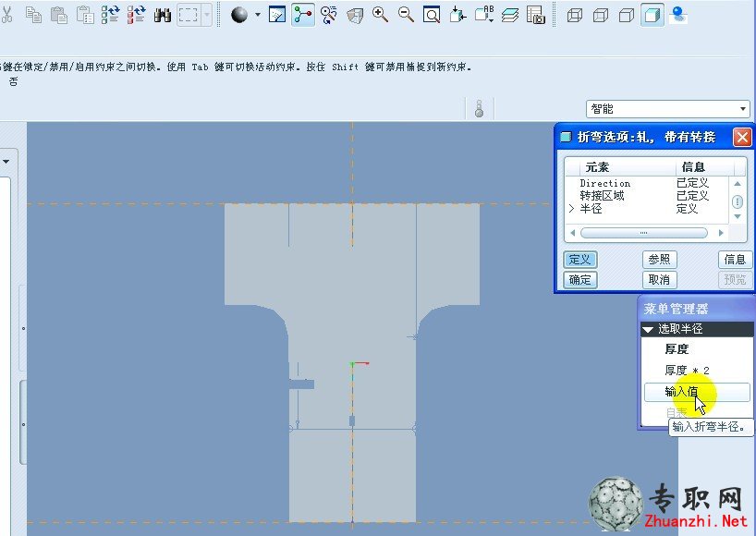756x536 pixels.
Task: Choose 厚度 * 2 menu option
Action: [687, 371]
